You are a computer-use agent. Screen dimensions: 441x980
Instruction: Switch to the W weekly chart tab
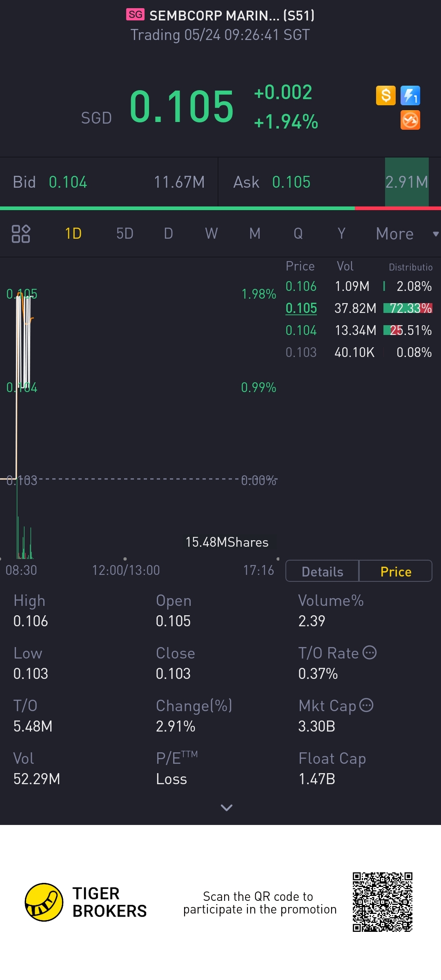coord(212,234)
